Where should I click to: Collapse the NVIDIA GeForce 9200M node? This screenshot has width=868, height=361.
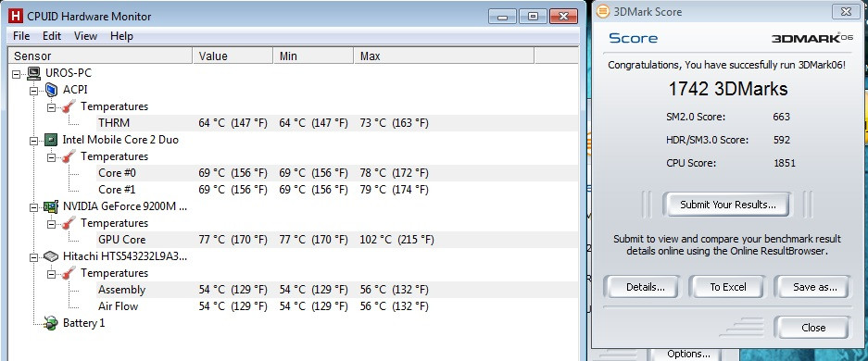[33, 207]
